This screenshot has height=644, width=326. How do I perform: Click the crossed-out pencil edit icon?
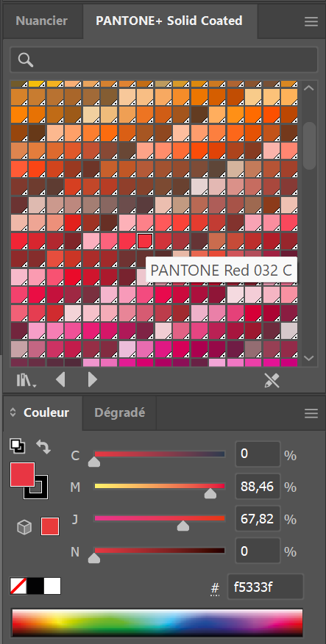[x=272, y=380]
